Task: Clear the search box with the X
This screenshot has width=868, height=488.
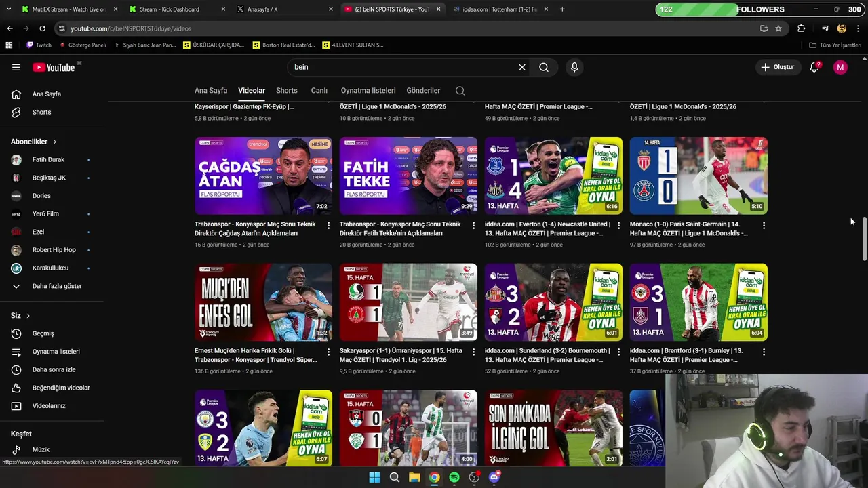Action: click(522, 67)
